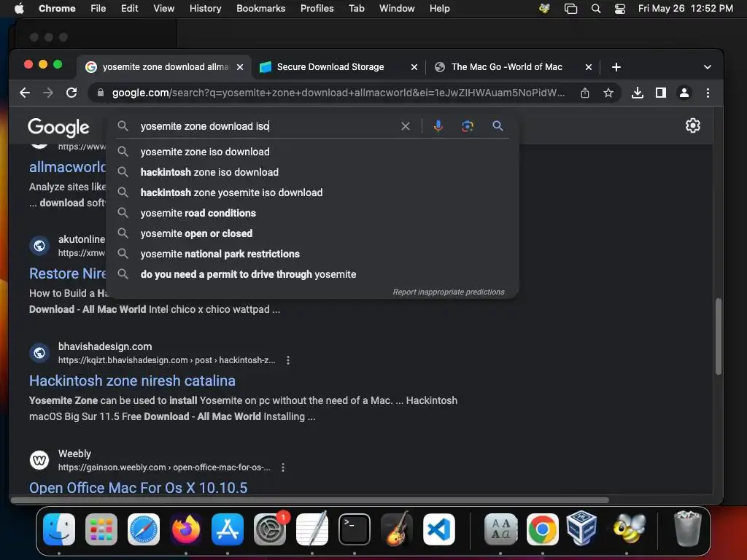This screenshot has width=747, height=560.
Task: Bookmark this page with the star
Action: point(608,93)
